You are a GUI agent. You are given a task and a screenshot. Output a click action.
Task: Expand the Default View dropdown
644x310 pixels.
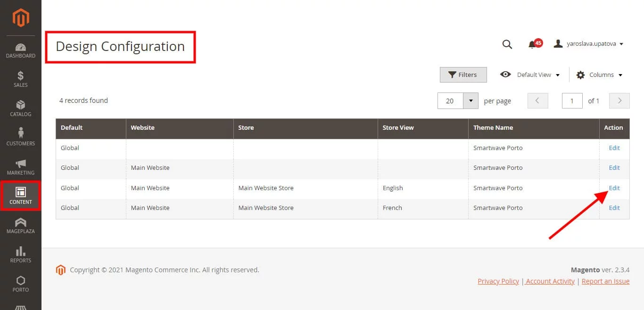coord(530,75)
